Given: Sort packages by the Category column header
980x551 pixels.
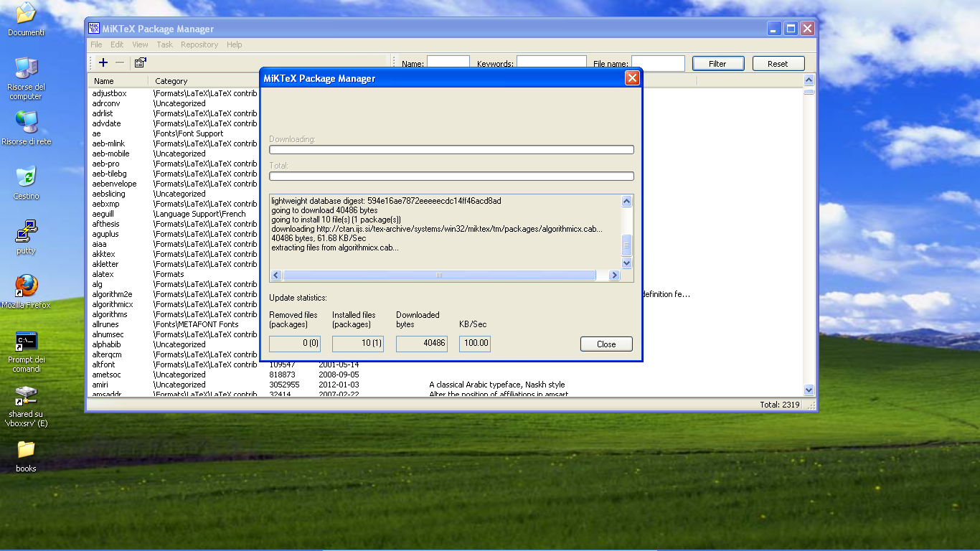Looking at the screenshot, I should tap(204, 81).
